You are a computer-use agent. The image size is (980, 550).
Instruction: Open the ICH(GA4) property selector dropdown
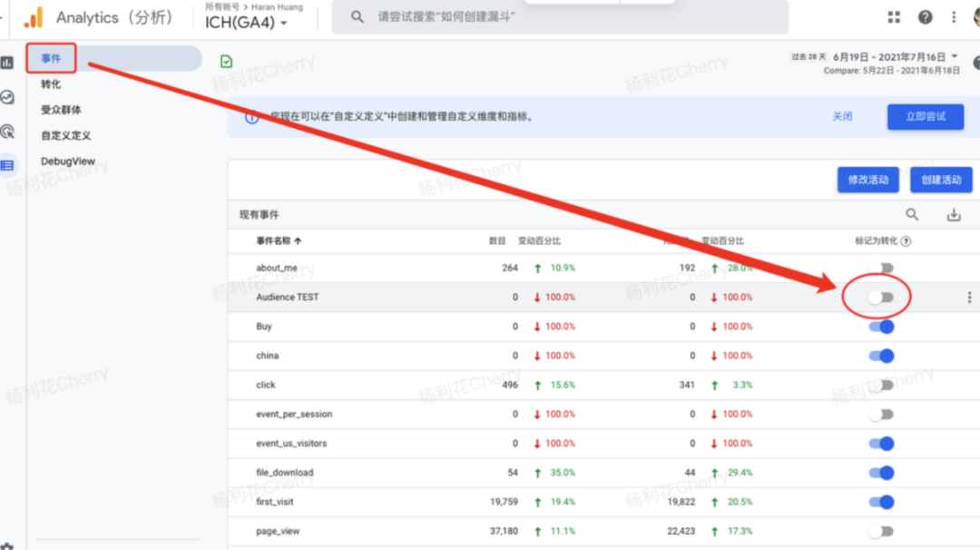246,23
